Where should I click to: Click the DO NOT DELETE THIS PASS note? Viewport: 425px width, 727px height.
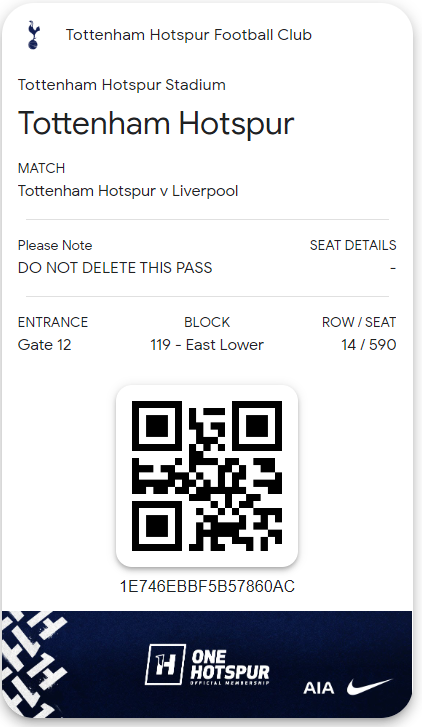click(x=116, y=270)
